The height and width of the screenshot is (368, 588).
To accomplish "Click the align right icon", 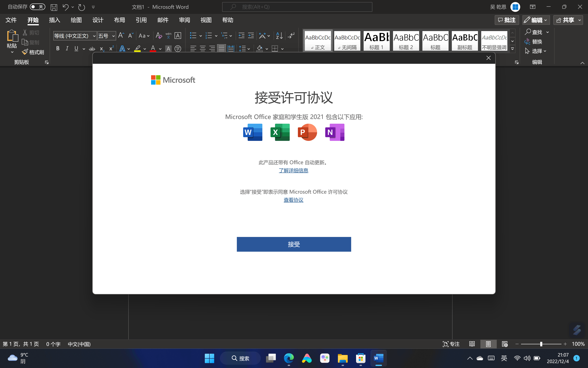I will [x=212, y=49].
